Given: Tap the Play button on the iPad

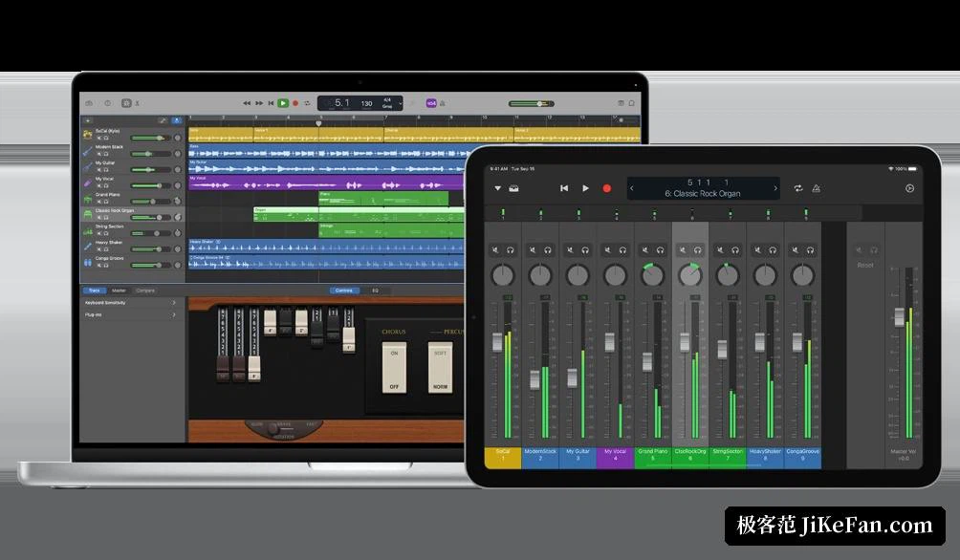Looking at the screenshot, I should [x=585, y=188].
